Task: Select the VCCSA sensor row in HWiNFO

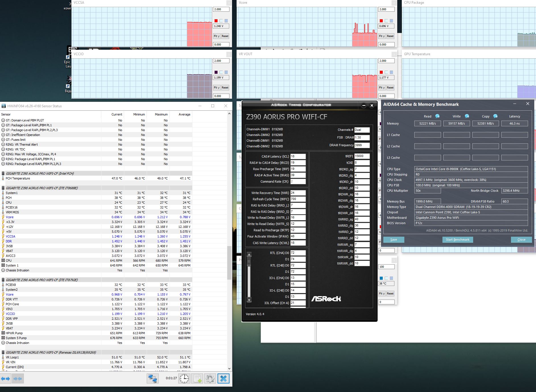Action: (96, 236)
